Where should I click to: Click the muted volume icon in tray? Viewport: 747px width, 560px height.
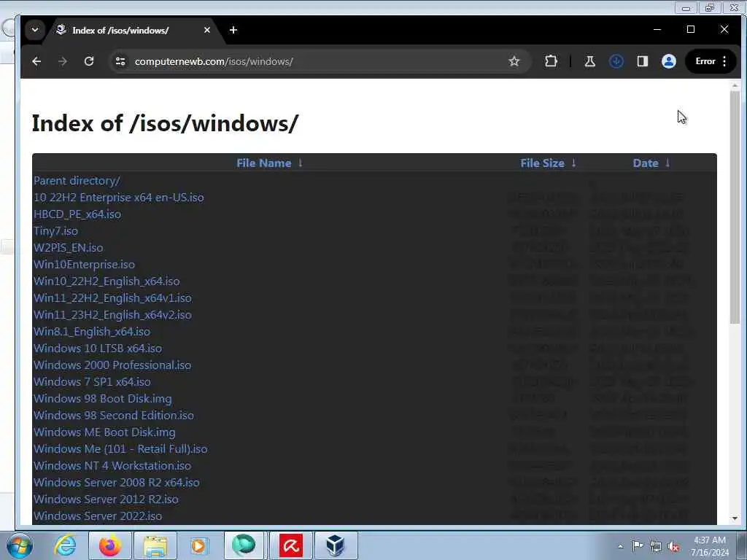(673, 547)
